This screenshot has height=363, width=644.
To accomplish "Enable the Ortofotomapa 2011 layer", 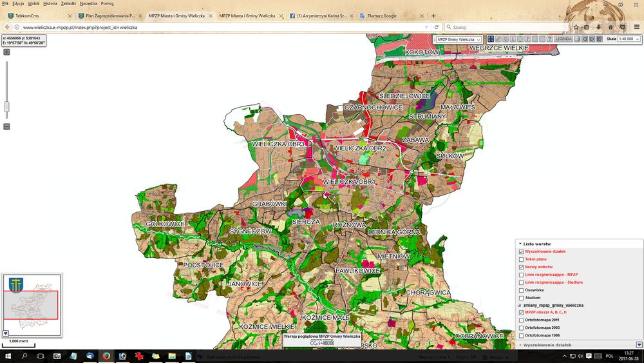I will pyautogui.click(x=521, y=320).
